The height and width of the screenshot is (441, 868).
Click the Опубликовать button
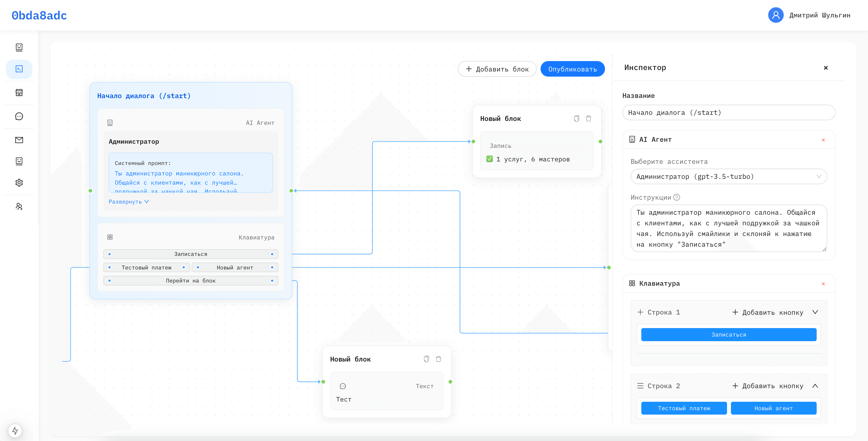[x=573, y=69]
